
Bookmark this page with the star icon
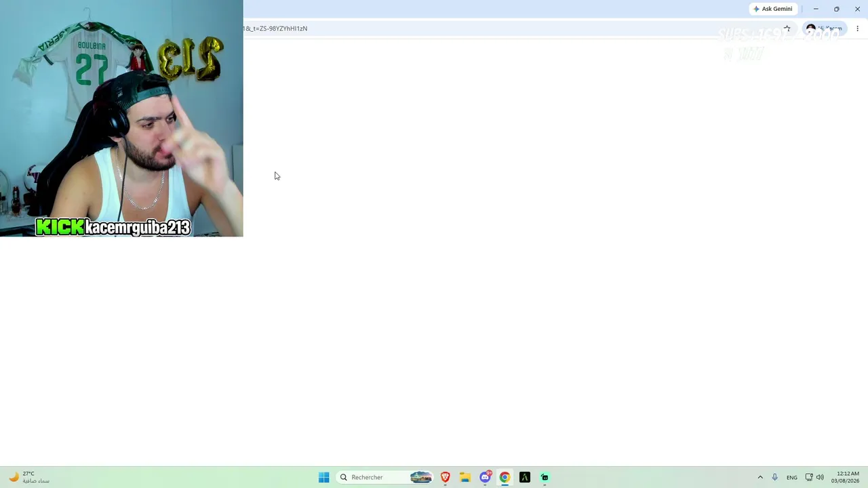click(x=787, y=28)
